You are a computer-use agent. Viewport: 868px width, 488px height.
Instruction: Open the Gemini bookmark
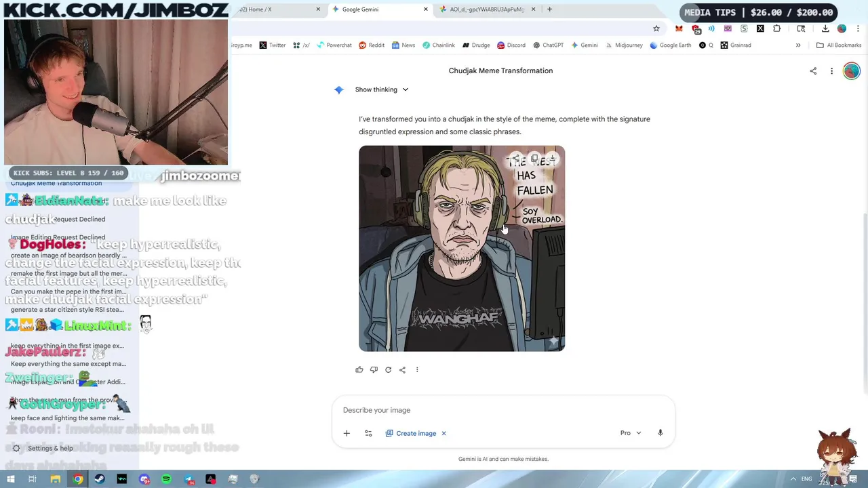584,45
